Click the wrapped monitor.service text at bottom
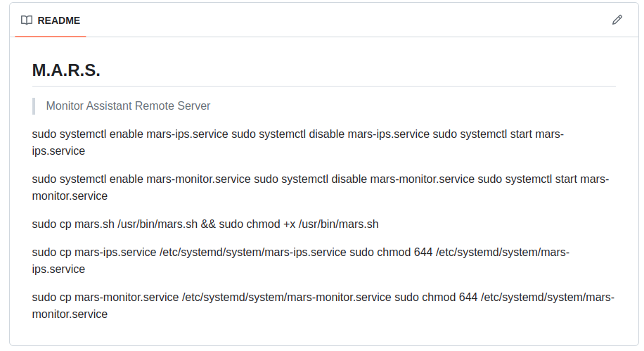Viewport: 644px width, 351px height. pyautogui.click(x=70, y=314)
